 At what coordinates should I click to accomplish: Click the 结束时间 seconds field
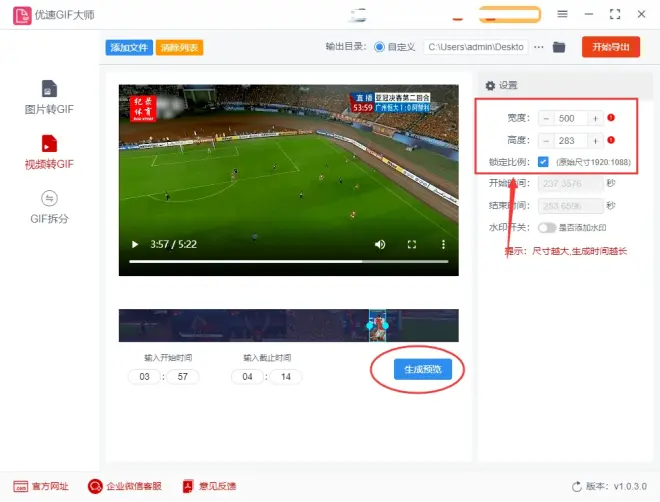pos(571,206)
